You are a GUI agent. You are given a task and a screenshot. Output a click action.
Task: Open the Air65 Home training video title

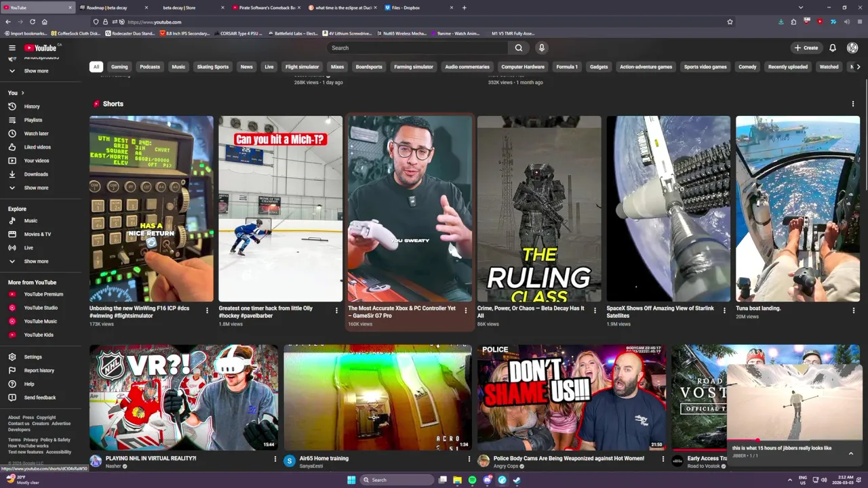coord(324,458)
